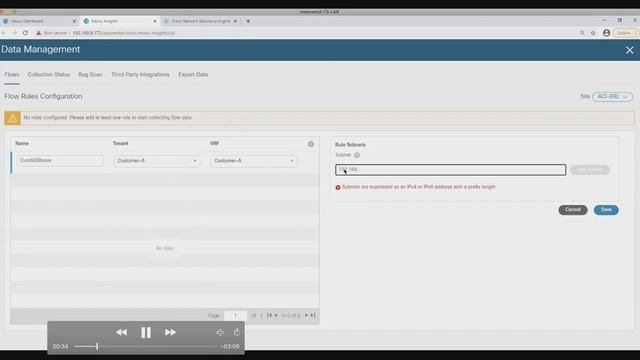Click the Save button
This screenshot has height=360, width=640.
[x=606, y=210]
